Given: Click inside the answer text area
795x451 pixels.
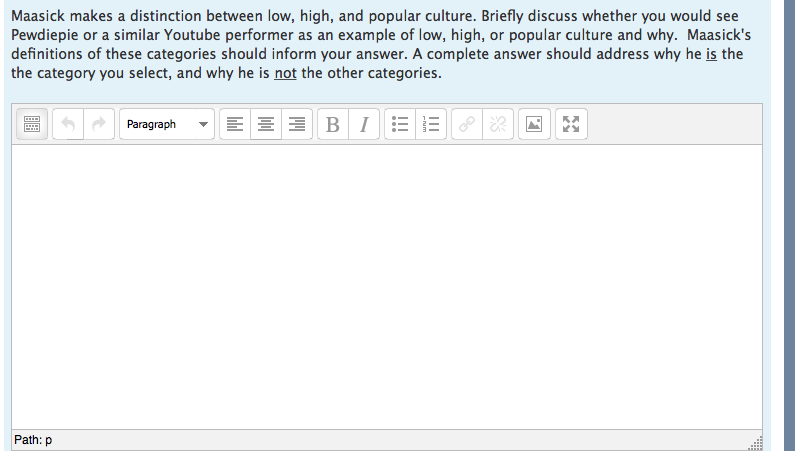Looking at the screenshot, I should point(387,287).
